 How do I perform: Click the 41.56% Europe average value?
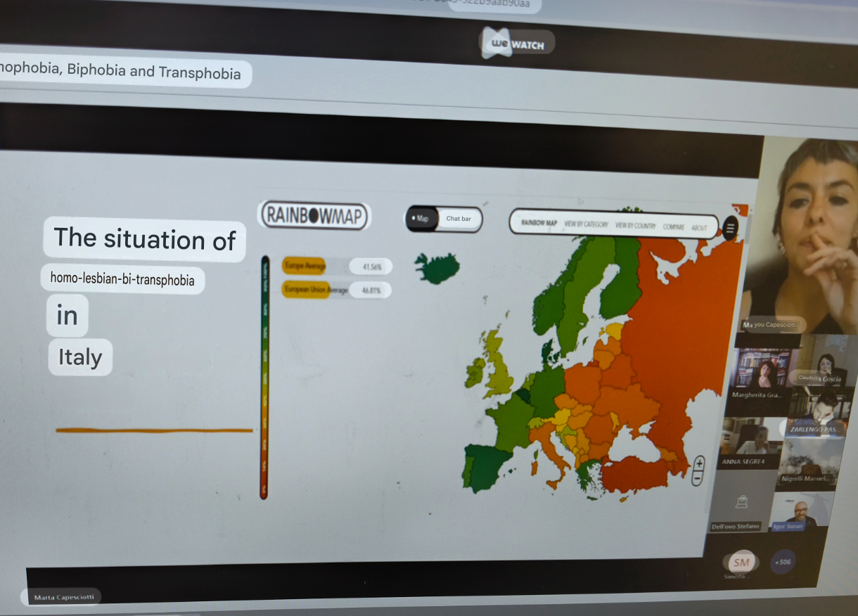click(371, 267)
